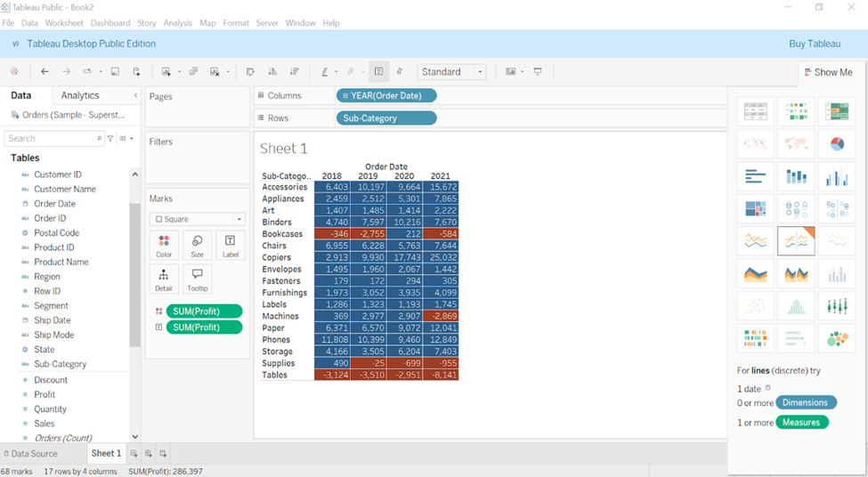Click the New Dashboard tab icon
Viewport: 868px width, 477px height.
(x=149, y=453)
